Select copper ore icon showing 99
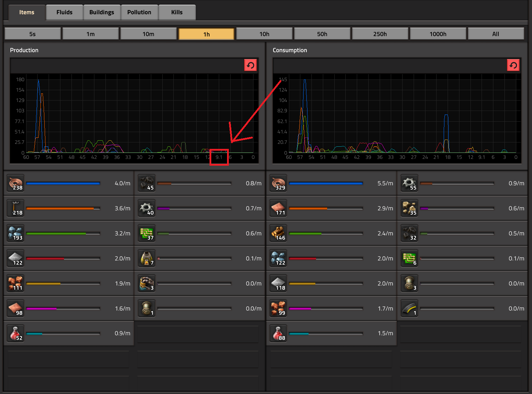Viewport: 532px width, 394px height. (x=279, y=308)
